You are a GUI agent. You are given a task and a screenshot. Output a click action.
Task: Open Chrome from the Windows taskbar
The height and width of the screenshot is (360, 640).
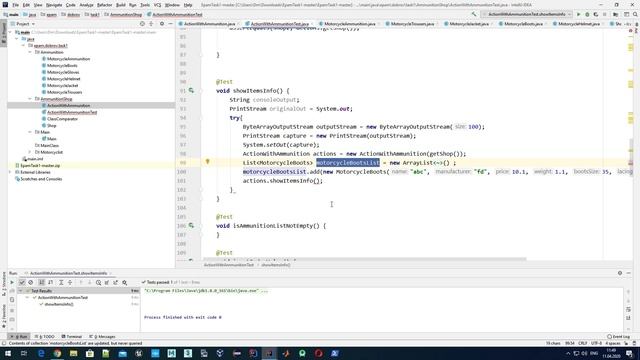click(x=57, y=353)
